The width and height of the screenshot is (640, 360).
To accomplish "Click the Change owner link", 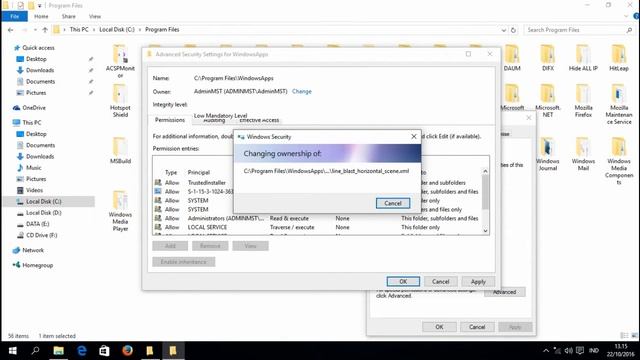I will [x=302, y=91].
